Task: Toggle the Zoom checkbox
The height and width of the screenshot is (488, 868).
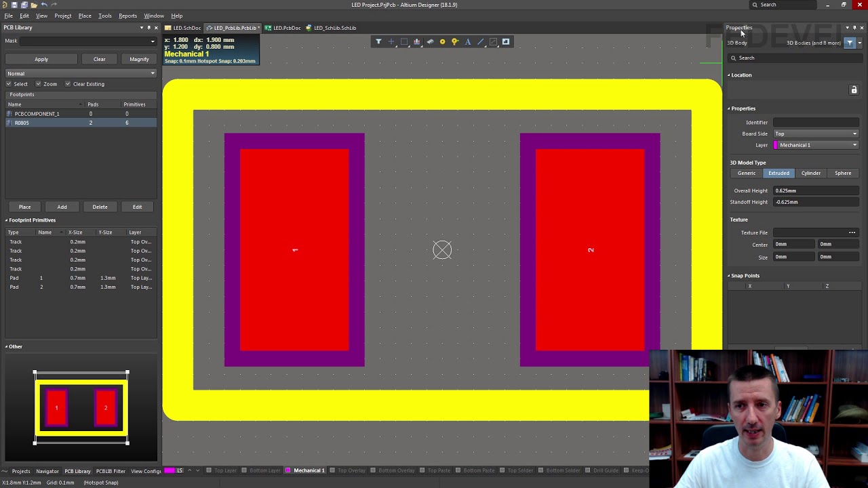Action: (39, 84)
